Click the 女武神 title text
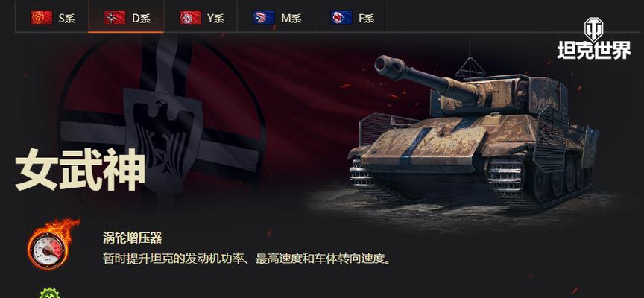 [x=80, y=171]
